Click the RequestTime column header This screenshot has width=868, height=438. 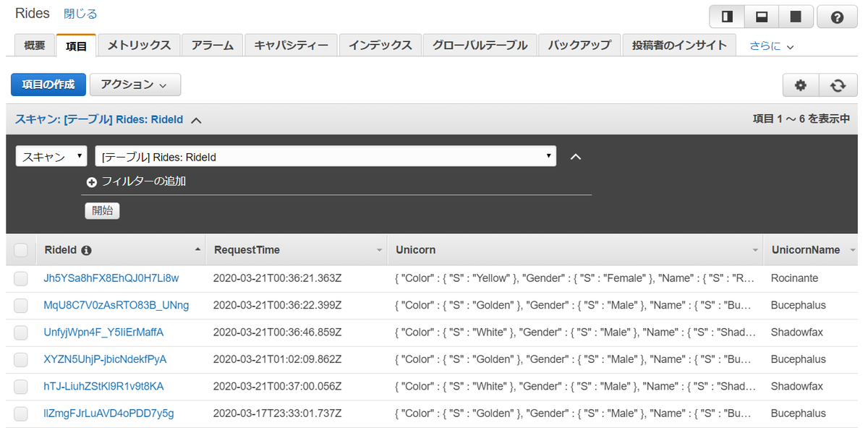(x=297, y=250)
